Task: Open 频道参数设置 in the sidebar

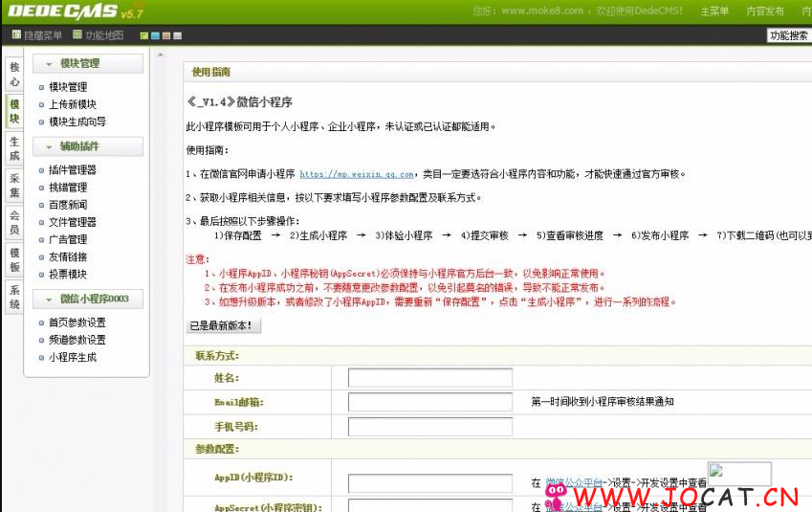Action: pyautogui.click(x=77, y=340)
